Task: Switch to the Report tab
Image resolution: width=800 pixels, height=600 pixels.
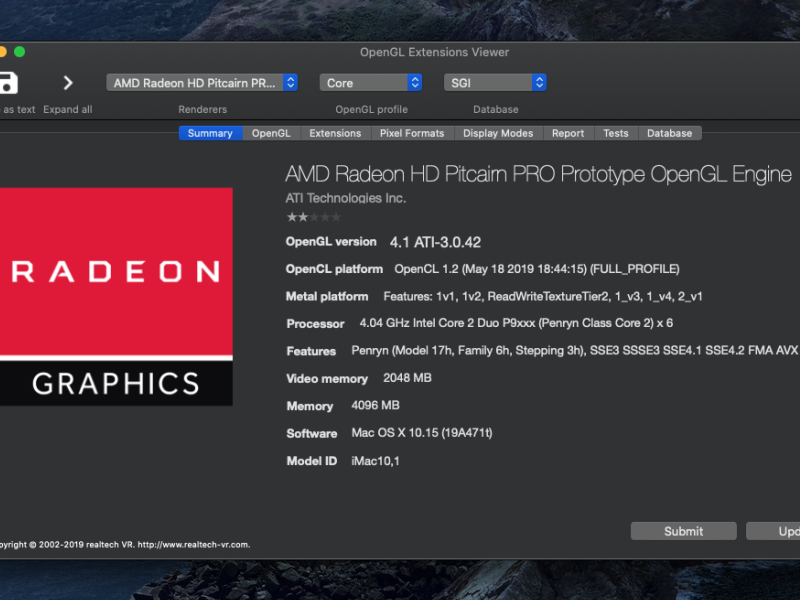Action: tap(568, 133)
